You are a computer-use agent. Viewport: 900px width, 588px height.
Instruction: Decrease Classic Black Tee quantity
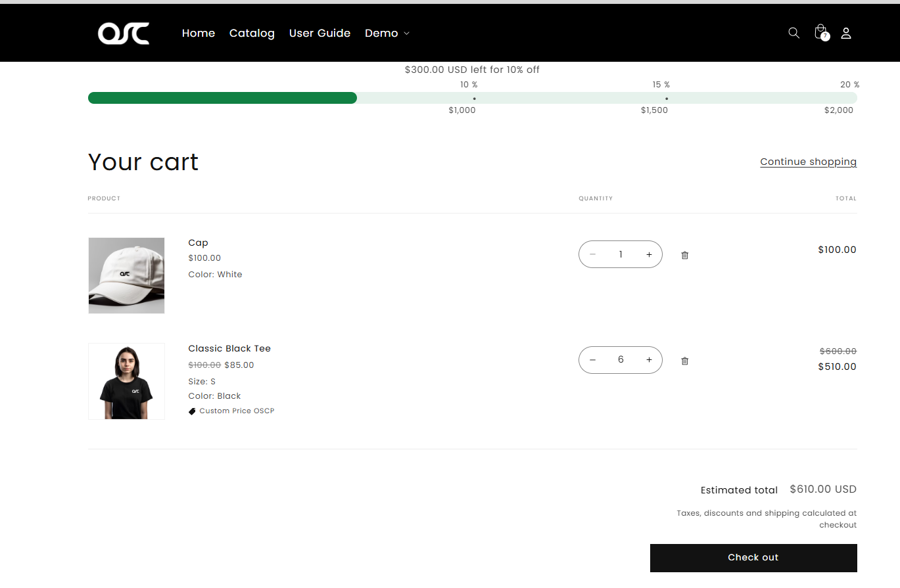(592, 360)
